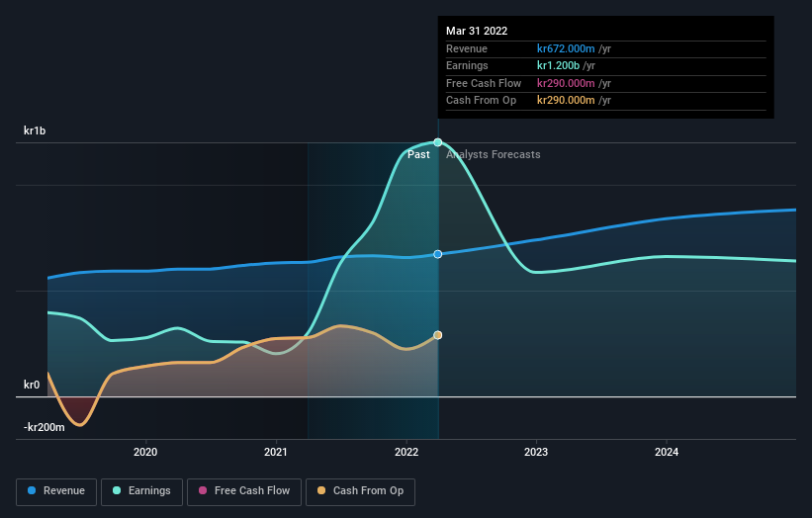The image size is (812, 518).
Task: Click the 2024 x-axis label
Action: [x=667, y=452]
